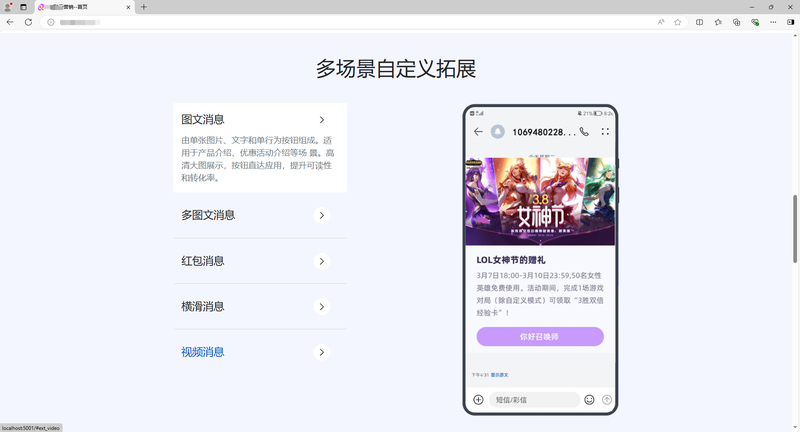Click the browser back arrow
Image resolution: width=800 pixels, height=432 pixels.
[x=10, y=22]
